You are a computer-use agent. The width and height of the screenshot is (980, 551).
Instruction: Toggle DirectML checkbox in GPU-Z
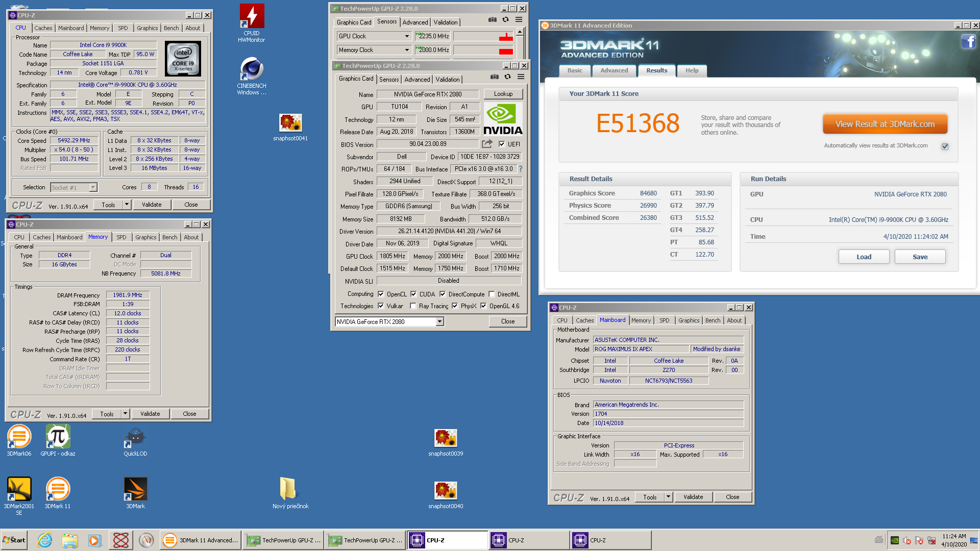coord(492,294)
